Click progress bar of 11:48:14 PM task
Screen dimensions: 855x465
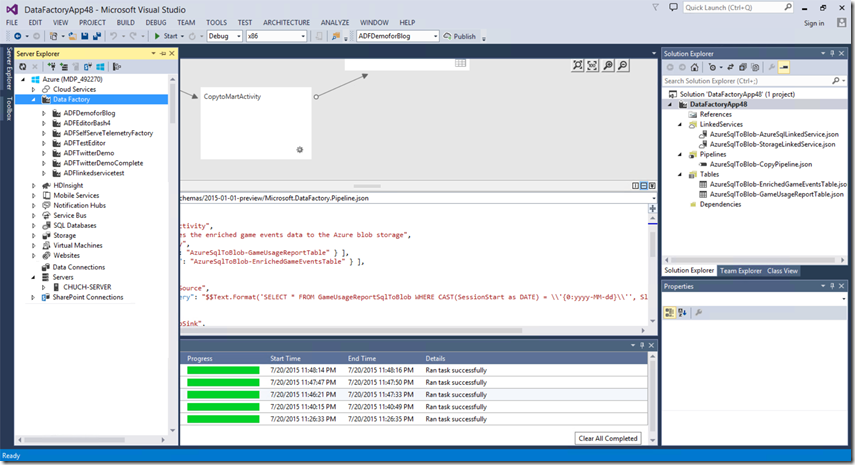point(223,370)
